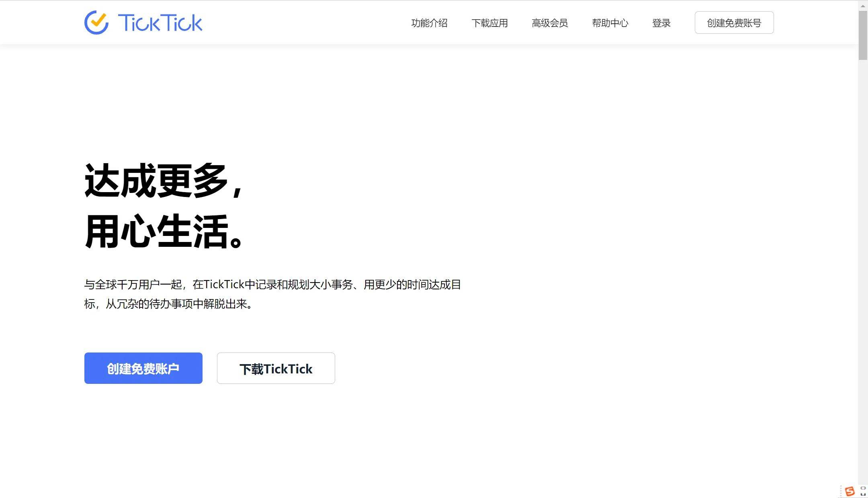
Task: Select 登录 to sign in
Action: coord(661,23)
